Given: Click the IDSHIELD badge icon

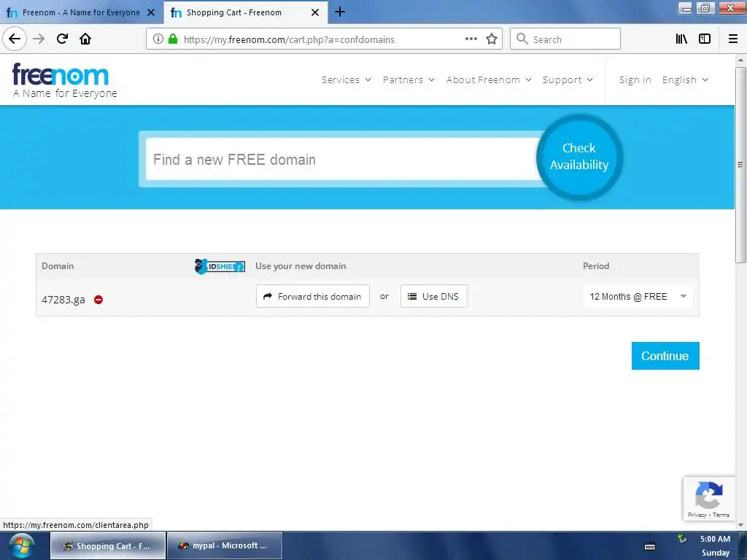Looking at the screenshot, I should pyautogui.click(x=220, y=266).
